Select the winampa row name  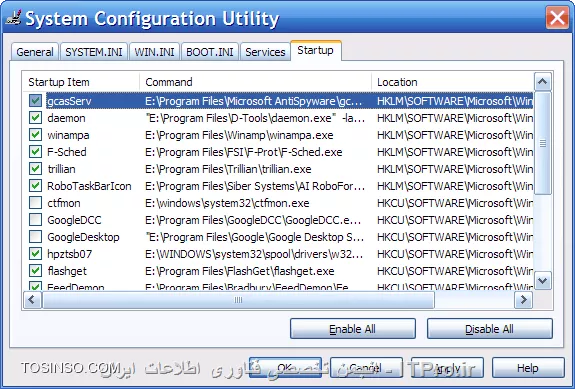point(68,135)
